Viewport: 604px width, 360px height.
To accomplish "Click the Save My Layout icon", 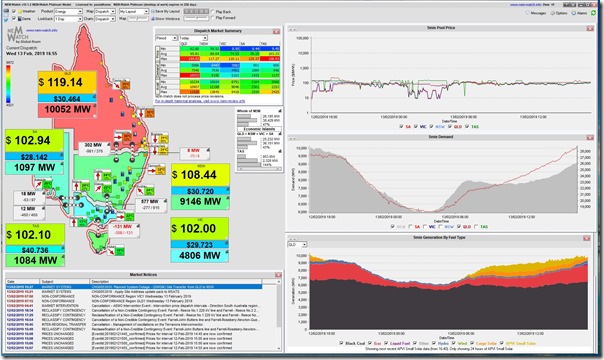I will click(153, 12).
